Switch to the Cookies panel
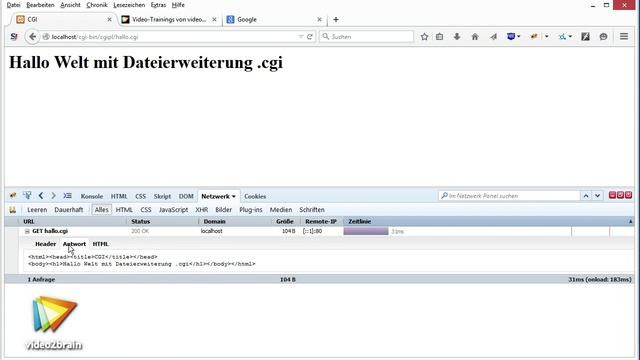 click(255, 196)
